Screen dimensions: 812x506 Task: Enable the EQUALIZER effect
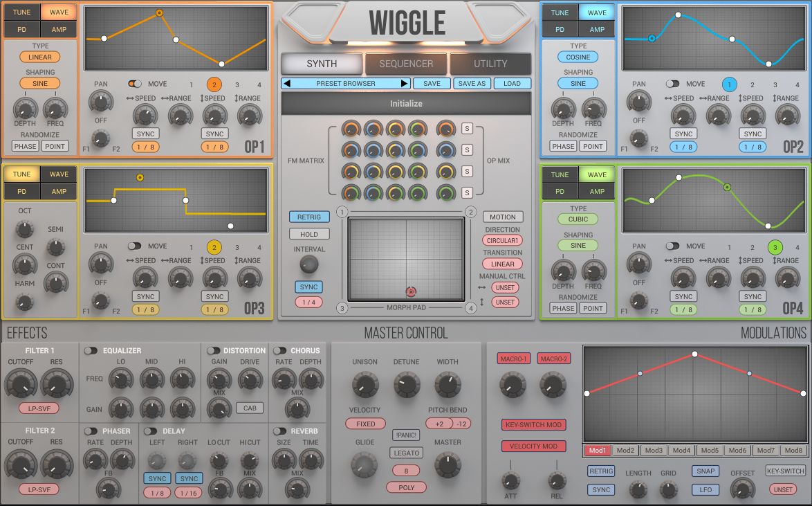click(91, 350)
